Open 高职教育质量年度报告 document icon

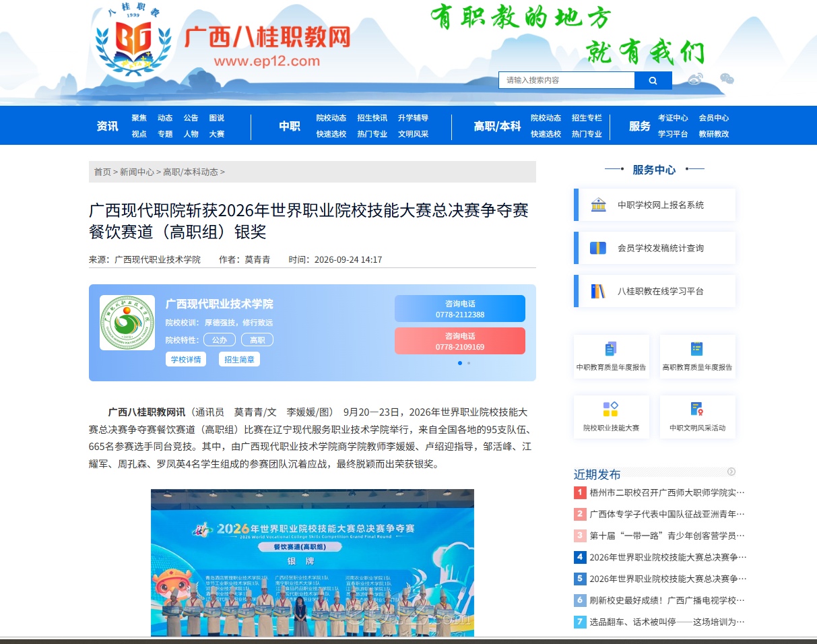coord(697,348)
